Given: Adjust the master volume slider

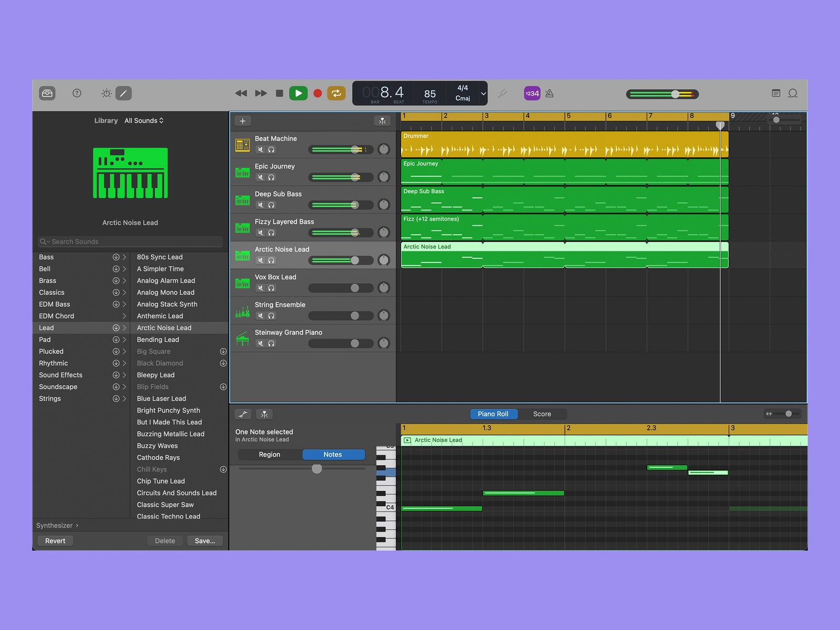Looking at the screenshot, I should 675,94.
